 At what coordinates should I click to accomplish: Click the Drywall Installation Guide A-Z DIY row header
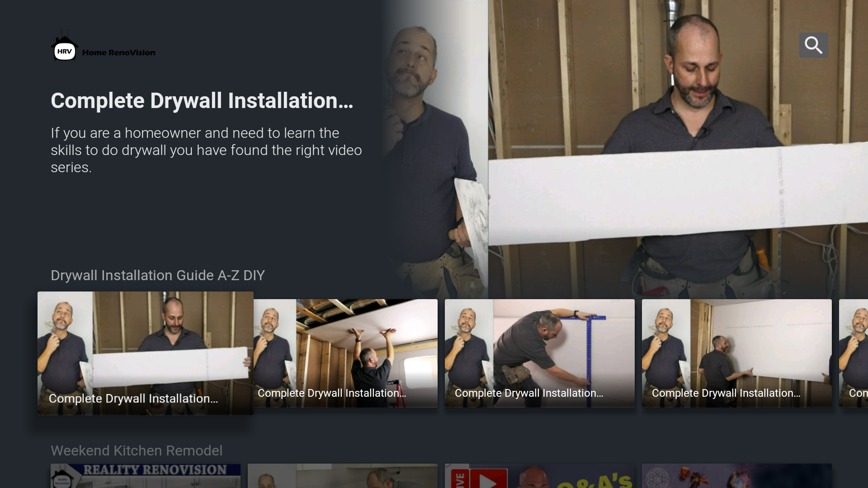coord(157,275)
